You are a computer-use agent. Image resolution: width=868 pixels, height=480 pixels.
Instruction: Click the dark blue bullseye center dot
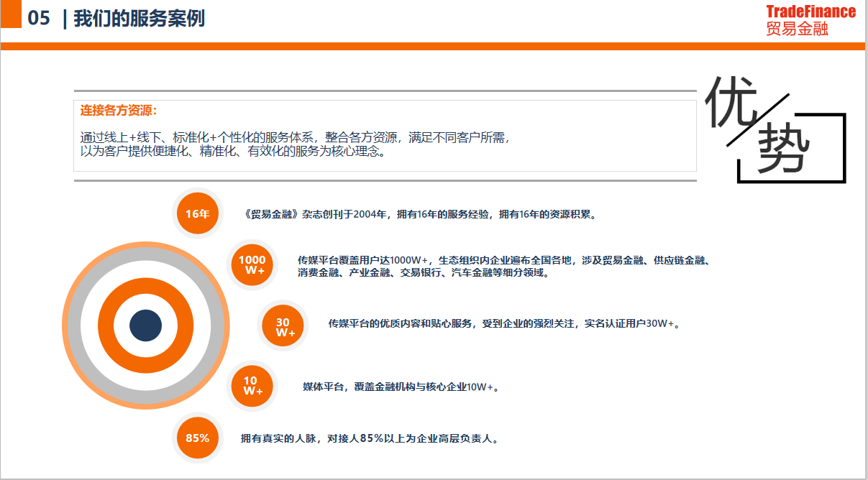(145, 326)
